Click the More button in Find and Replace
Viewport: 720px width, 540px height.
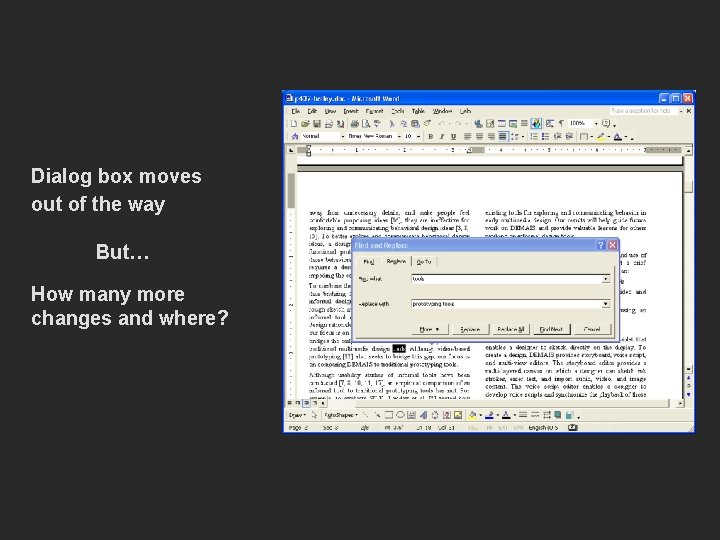pyautogui.click(x=429, y=329)
